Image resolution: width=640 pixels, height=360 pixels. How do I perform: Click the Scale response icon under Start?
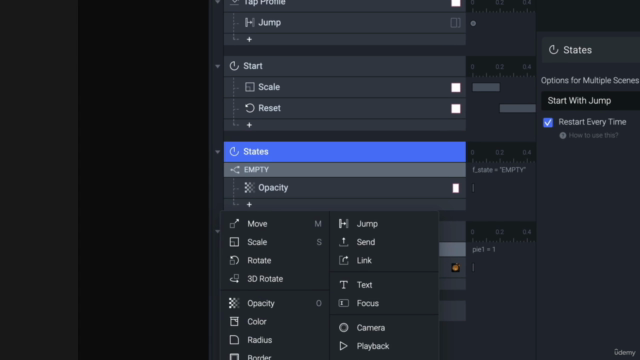(249, 87)
